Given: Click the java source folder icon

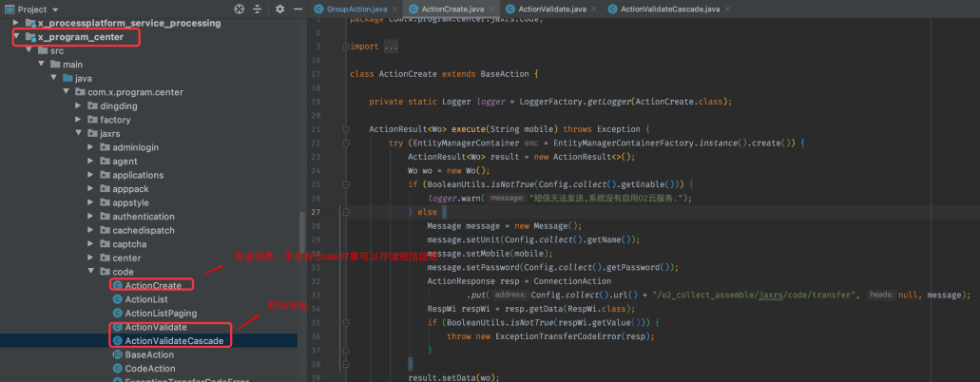Looking at the screenshot, I should [67, 78].
